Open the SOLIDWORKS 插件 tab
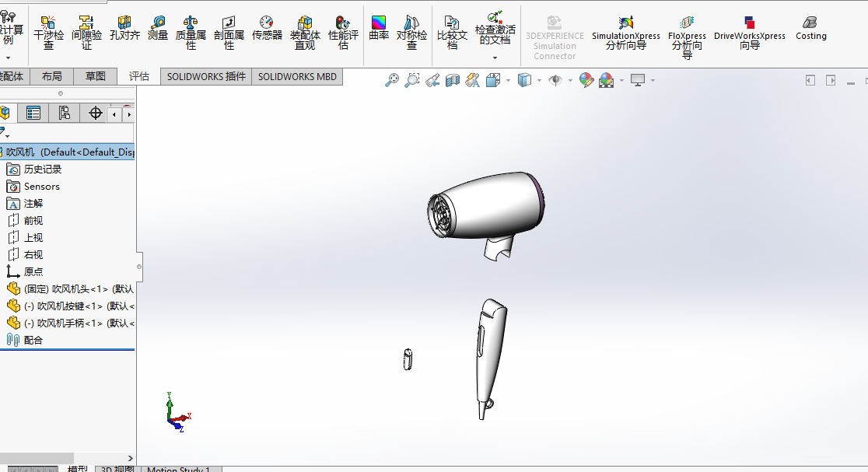This screenshot has width=868, height=472. click(206, 76)
